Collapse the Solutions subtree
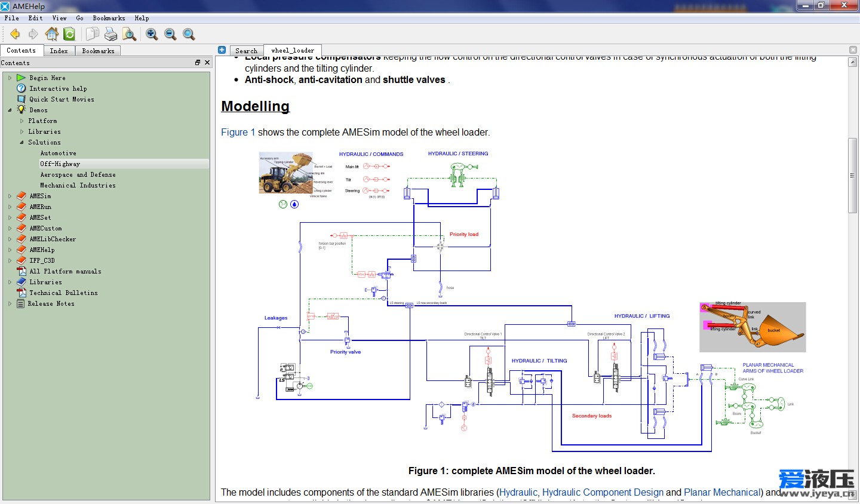 [x=22, y=142]
